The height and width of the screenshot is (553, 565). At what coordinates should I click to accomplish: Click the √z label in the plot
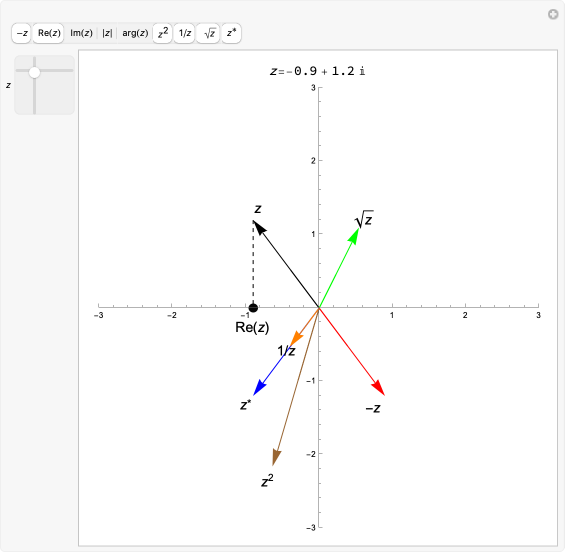364,219
